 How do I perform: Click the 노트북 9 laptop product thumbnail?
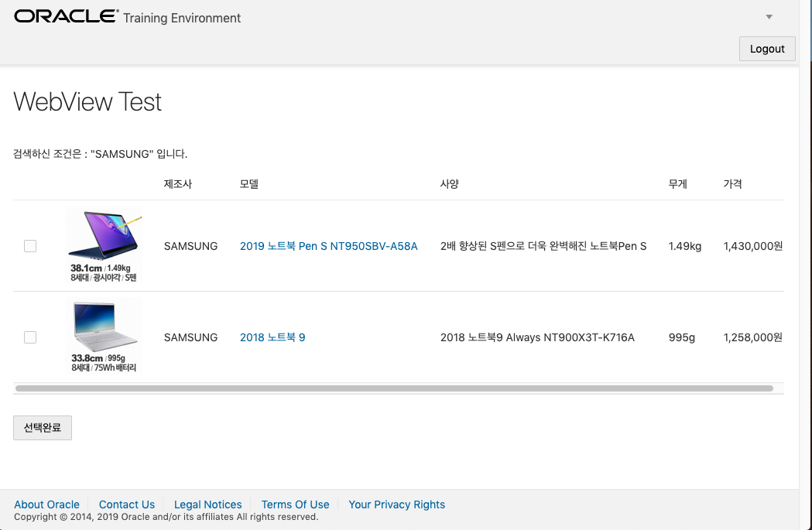pos(104,337)
